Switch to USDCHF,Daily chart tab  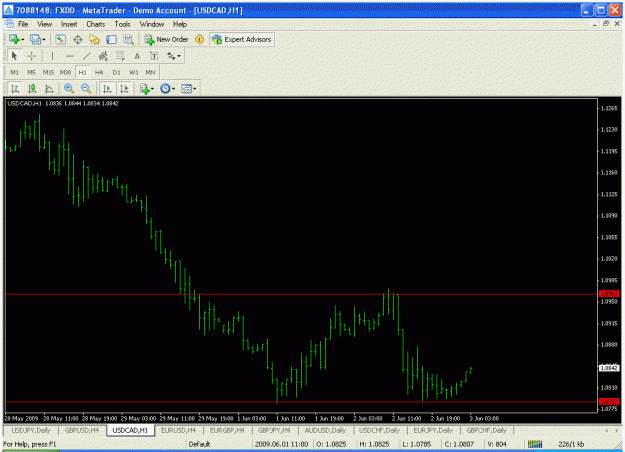[x=379, y=430]
